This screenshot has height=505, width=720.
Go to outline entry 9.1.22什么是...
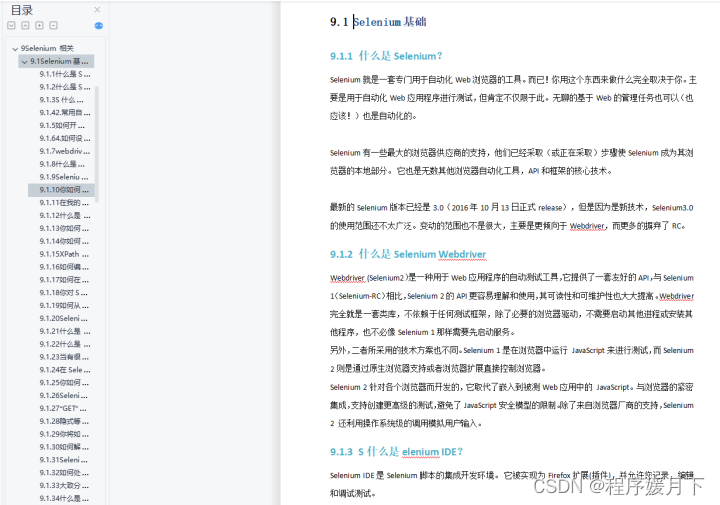(65, 344)
